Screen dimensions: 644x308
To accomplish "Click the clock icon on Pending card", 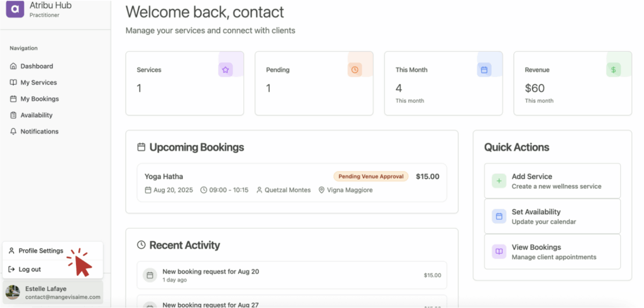I will point(355,70).
